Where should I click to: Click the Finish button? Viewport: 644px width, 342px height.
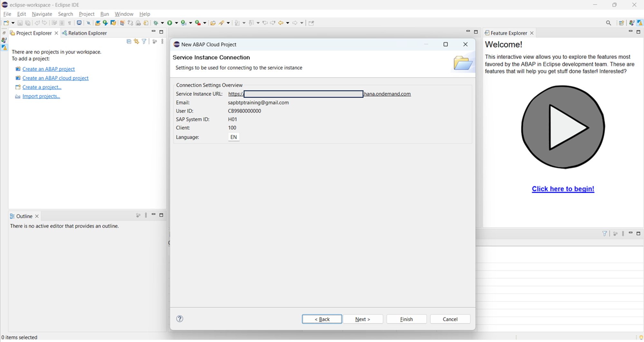406,319
